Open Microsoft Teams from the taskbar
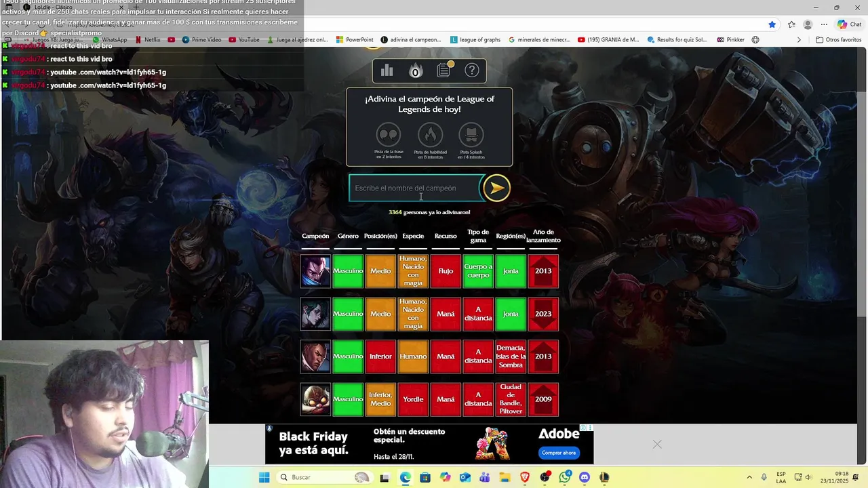This screenshot has height=488, width=868. pos(485,477)
